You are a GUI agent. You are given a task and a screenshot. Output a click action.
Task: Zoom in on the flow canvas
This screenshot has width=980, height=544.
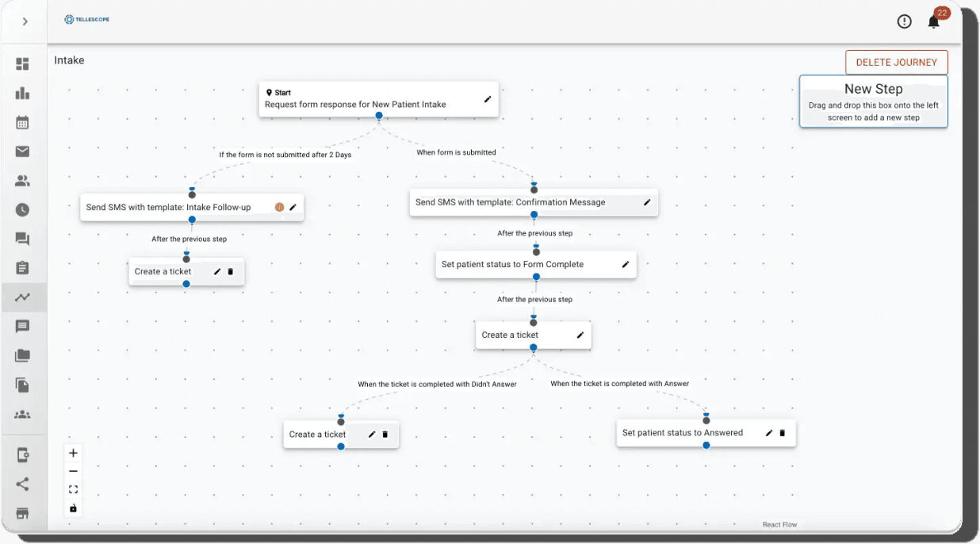click(73, 453)
